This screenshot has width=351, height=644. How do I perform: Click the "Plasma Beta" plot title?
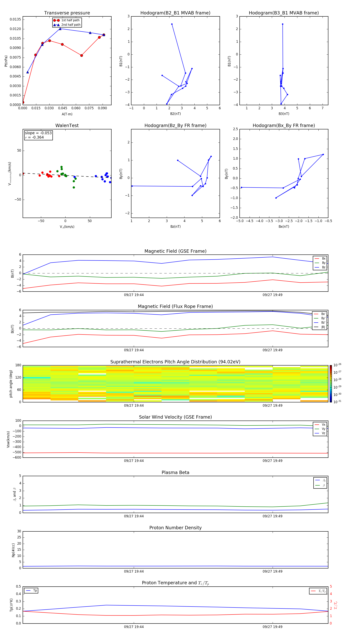[x=175, y=473]
